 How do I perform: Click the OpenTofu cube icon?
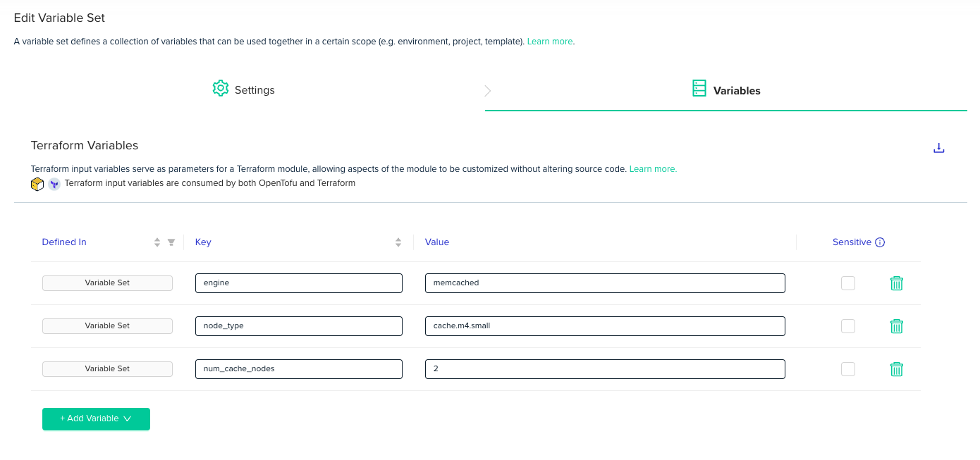[x=37, y=184]
